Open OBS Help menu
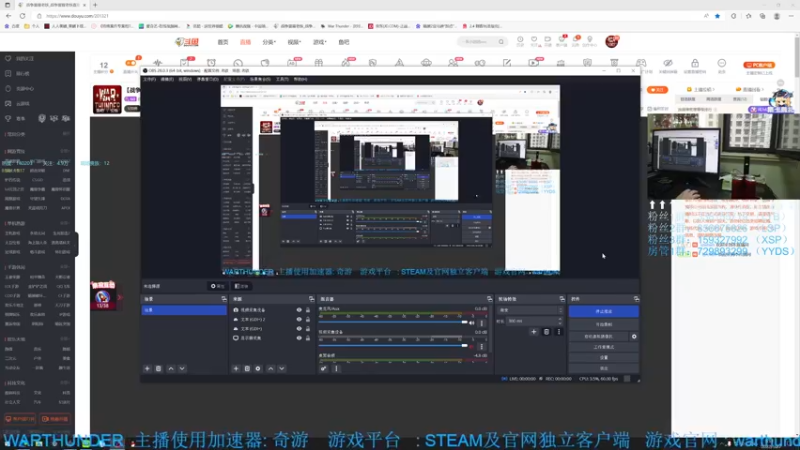This screenshot has height=450, width=800. [301, 80]
